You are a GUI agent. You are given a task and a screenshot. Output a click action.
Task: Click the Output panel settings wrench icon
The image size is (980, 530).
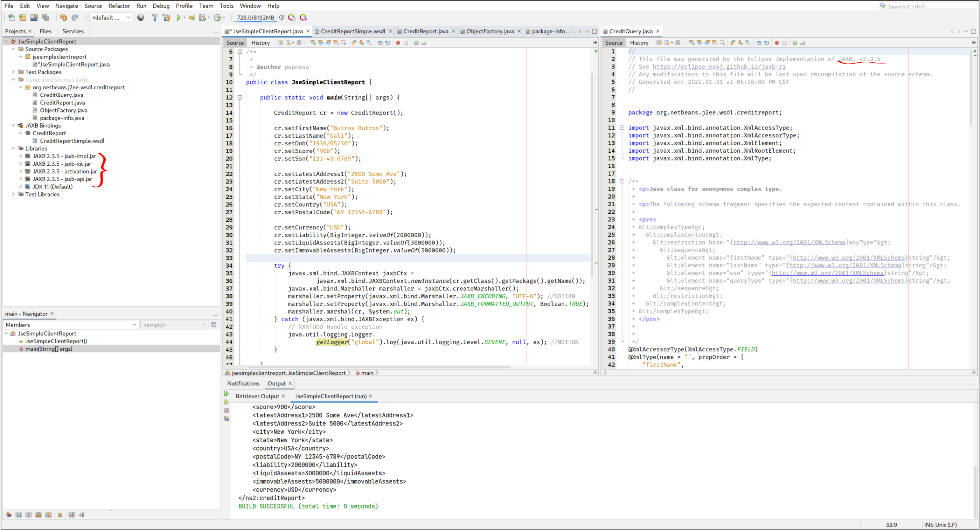point(227,419)
